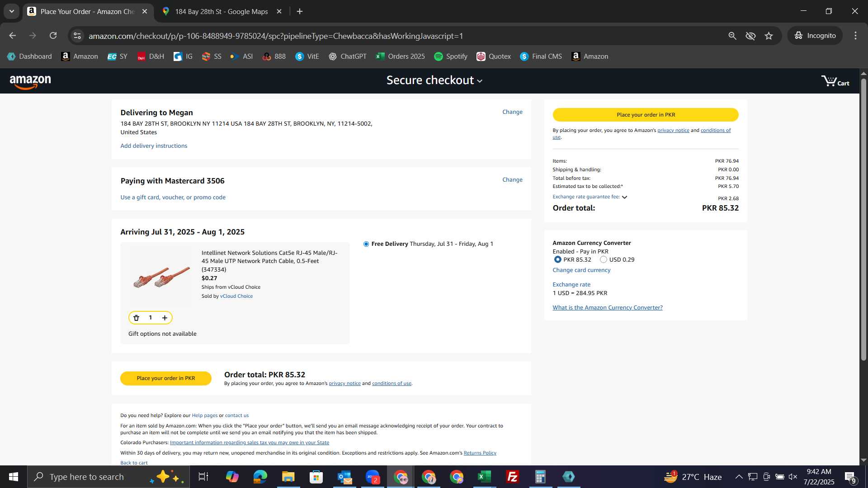Open the Quotex bookmark
The image size is (868, 488).
pyautogui.click(x=494, y=56)
